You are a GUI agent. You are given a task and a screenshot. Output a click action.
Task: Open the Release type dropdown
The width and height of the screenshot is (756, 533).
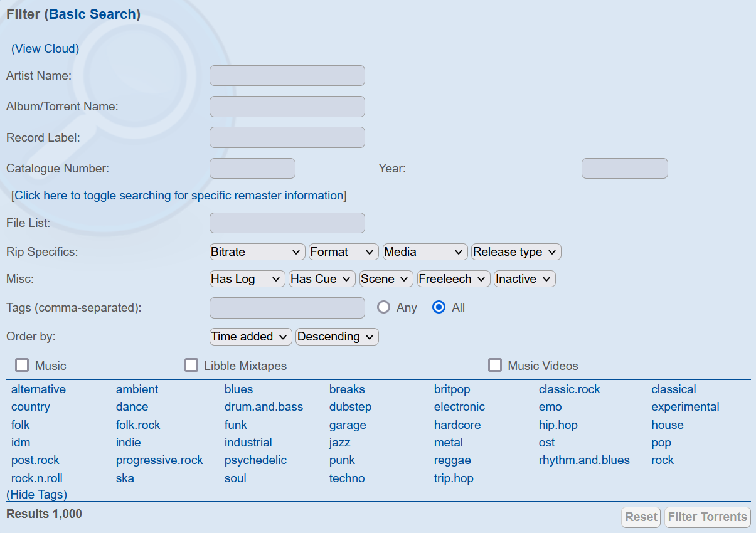pyautogui.click(x=516, y=252)
